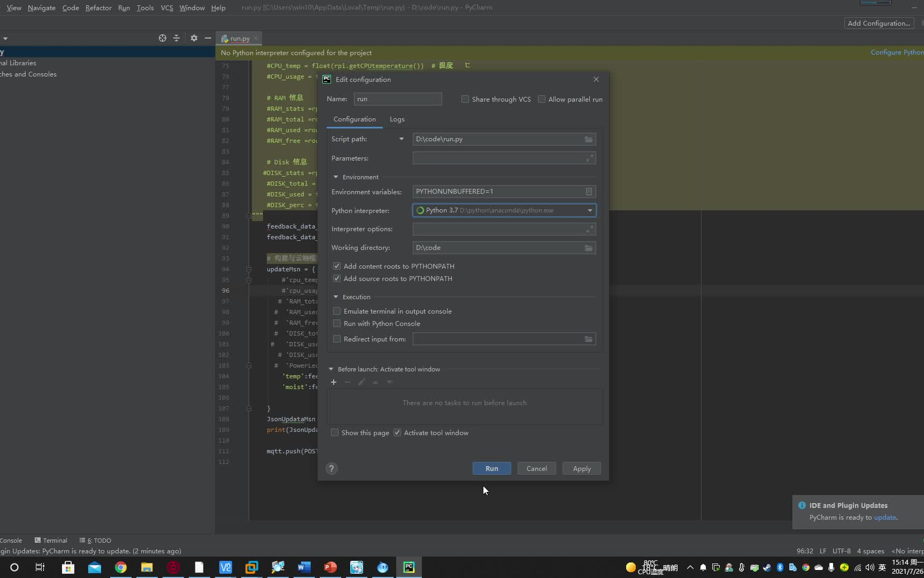Collapse the Execution section
This screenshot has height=578, width=924.
[336, 297]
